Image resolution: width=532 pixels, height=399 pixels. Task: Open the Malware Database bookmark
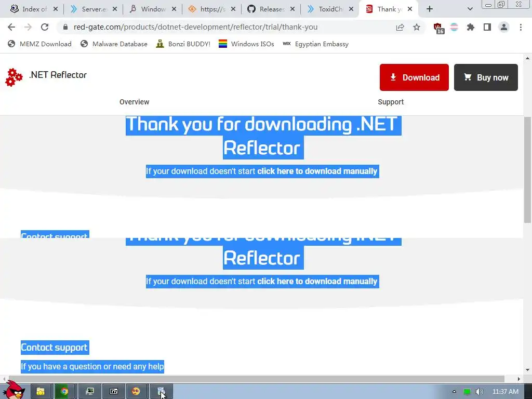click(x=114, y=44)
